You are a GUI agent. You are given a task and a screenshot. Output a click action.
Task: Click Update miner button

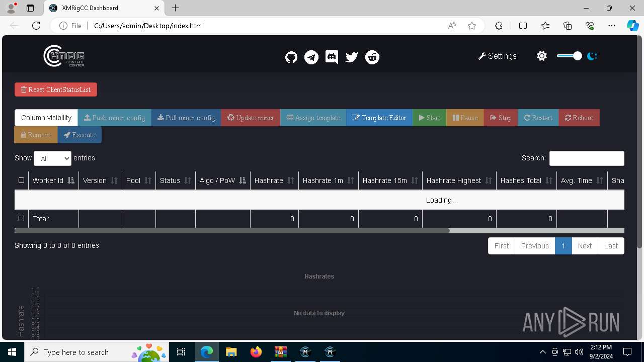[x=251, y=118]
